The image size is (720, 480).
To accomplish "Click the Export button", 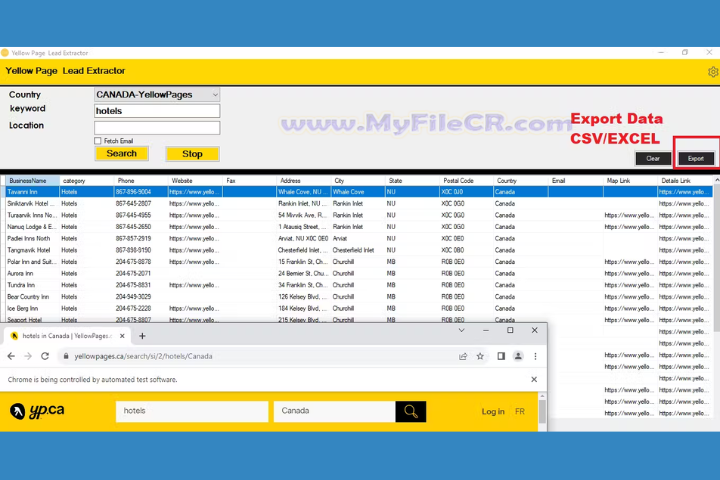I will 695,158.
